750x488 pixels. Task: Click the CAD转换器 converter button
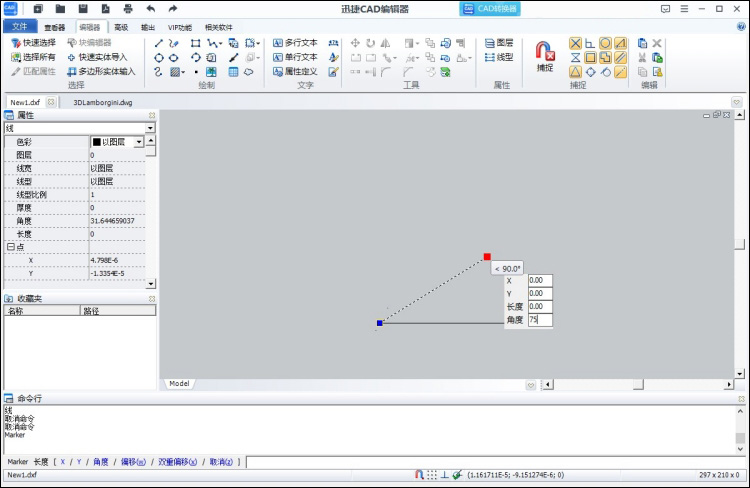coord(490,9)
